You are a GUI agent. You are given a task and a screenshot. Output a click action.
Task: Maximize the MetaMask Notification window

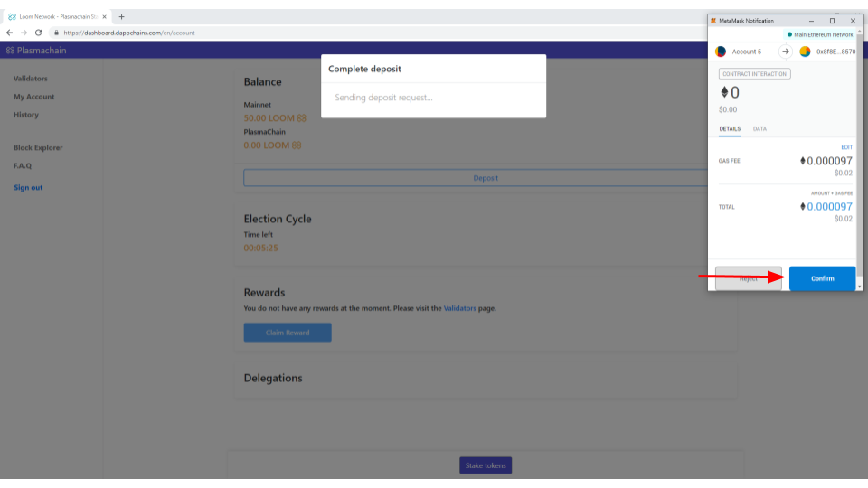coord(832,21)
